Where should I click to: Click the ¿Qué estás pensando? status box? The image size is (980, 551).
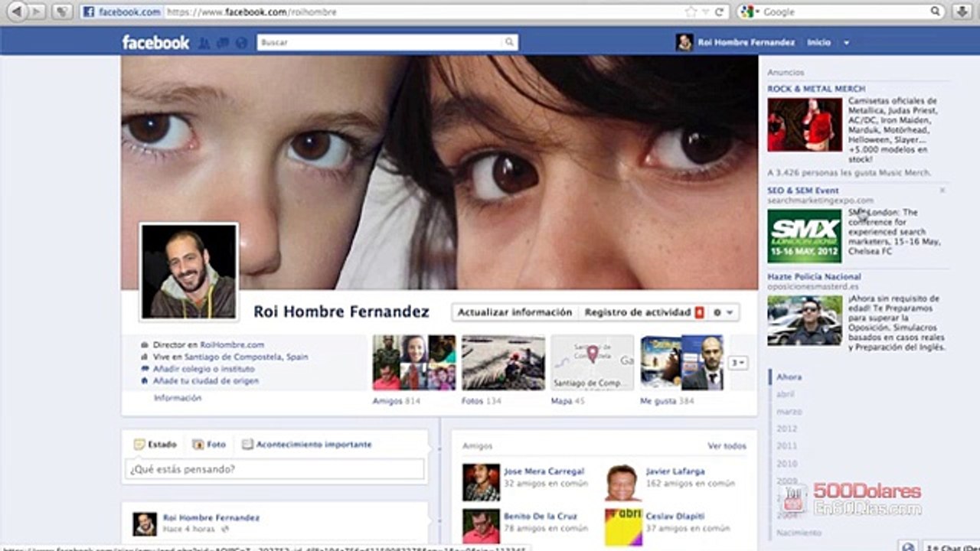tap(274, 469)
